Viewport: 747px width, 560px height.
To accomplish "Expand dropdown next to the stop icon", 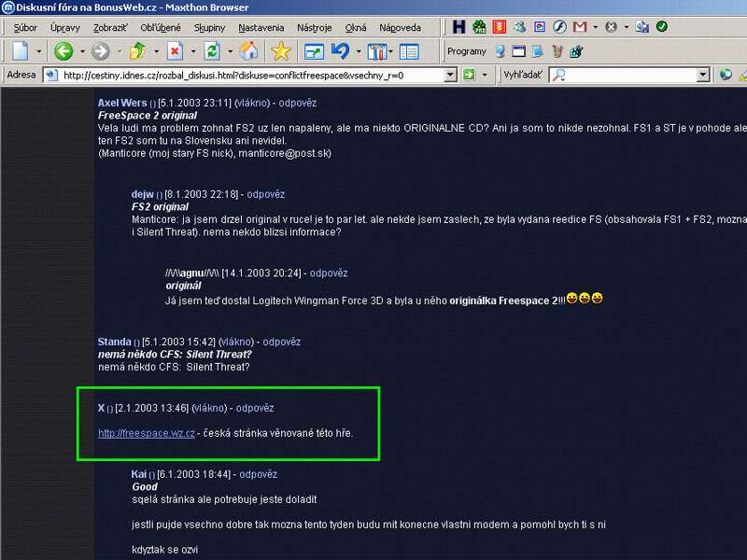I will coord(193,51).
